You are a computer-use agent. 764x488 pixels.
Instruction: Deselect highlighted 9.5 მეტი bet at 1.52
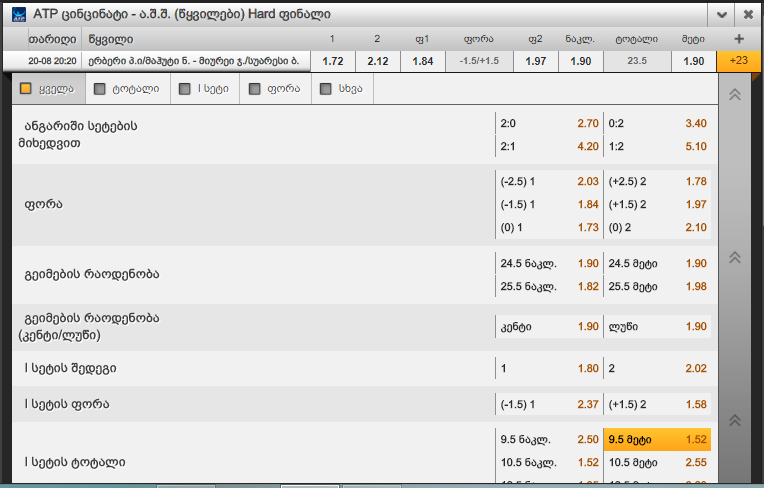pos(657,439)
